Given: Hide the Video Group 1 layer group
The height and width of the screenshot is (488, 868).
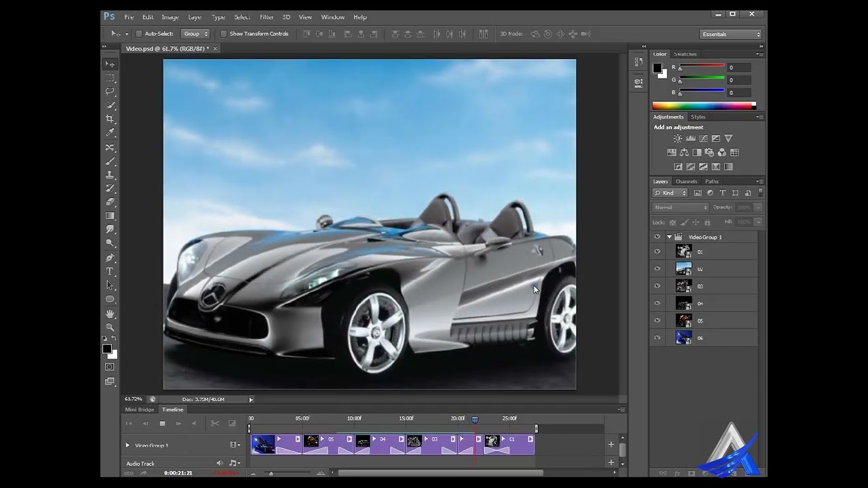Looking at the screenshot, I should [657, 237].
